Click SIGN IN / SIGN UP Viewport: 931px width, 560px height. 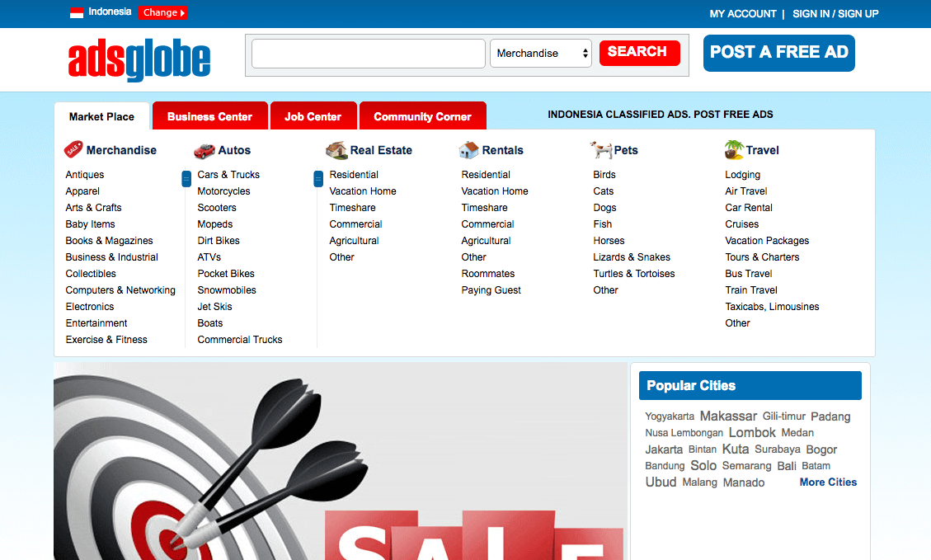tap(835, 13)
